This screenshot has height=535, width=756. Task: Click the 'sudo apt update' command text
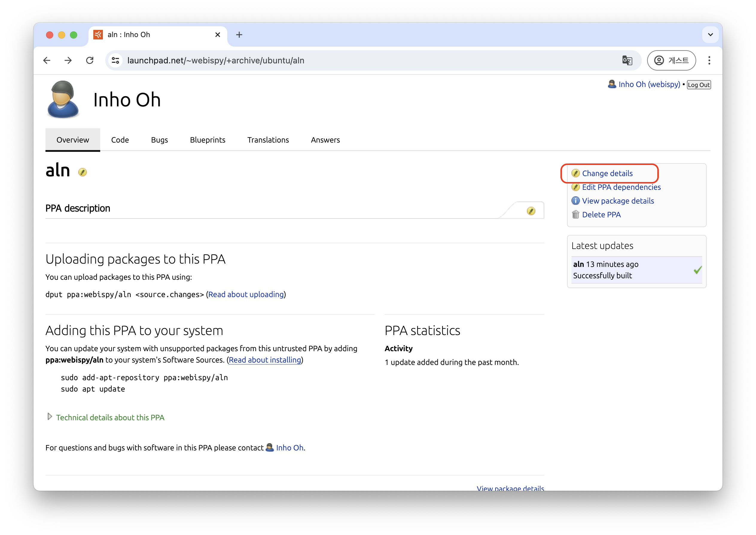coord(93,389)
